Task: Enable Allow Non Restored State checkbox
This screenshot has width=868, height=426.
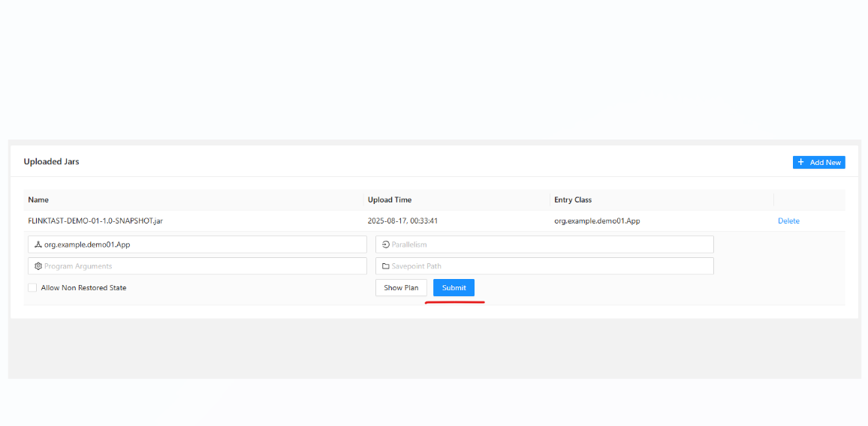Action: tap(32, 288)
